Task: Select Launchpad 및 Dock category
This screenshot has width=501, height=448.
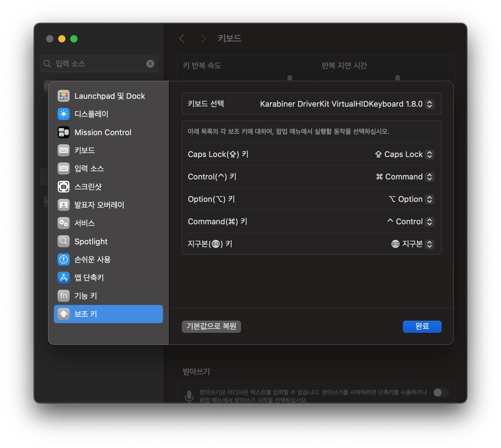Action: pyautogui.click(x=108, y=96)
